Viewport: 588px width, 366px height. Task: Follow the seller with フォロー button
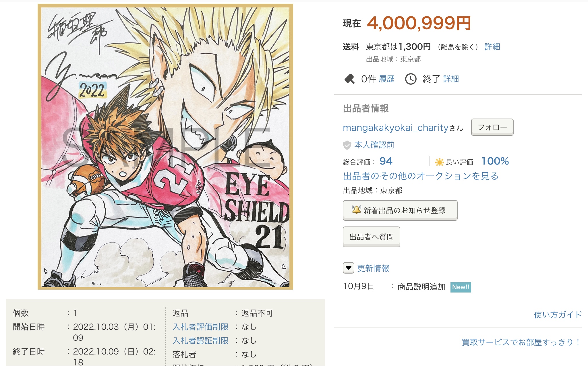tap(492, 127)
